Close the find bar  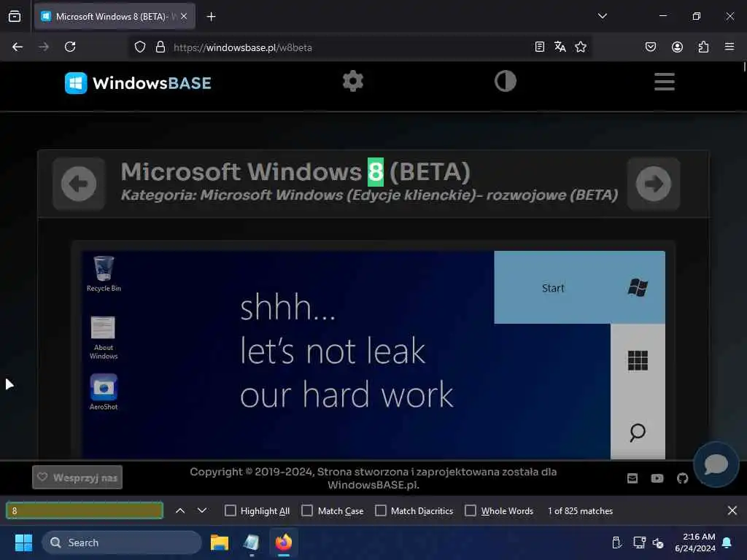pyautogui.click(x=732, y=510)
